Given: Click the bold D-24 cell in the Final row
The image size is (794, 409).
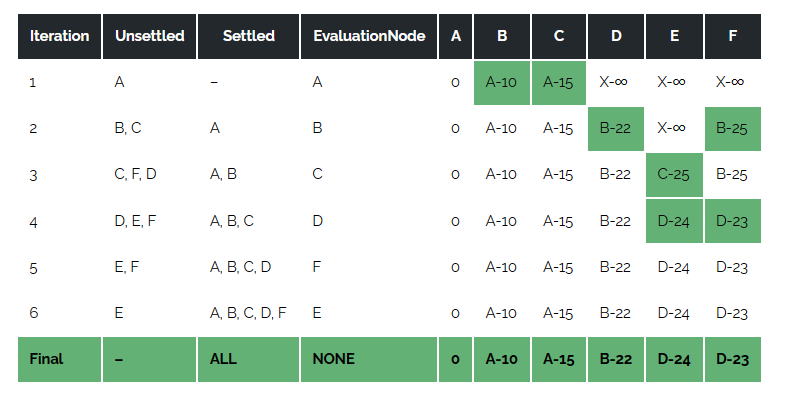Looking at the screenshot, I should pos(674,359).
